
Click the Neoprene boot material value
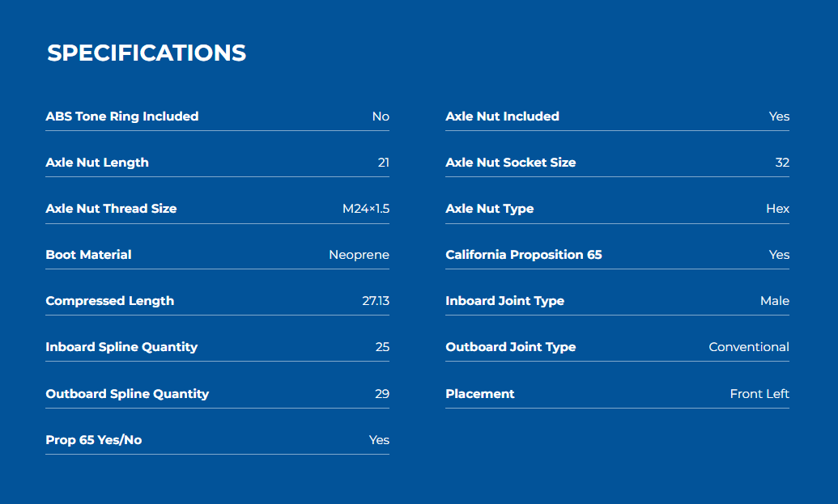point(359,255)
